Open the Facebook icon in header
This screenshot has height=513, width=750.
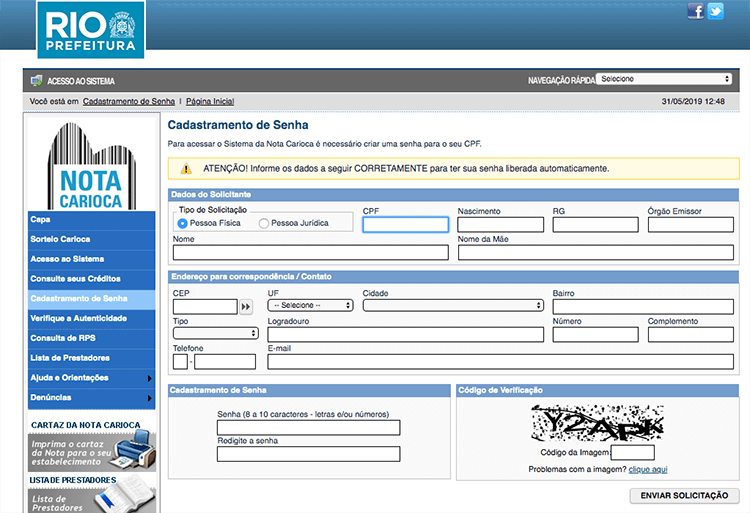click(x=696, y=11)
